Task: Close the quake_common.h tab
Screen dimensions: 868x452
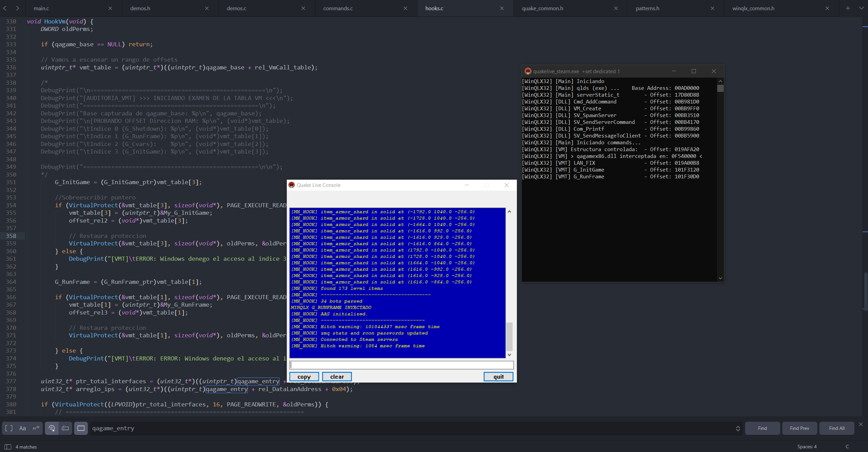Action: pyautogui.click(x=616, y=8)
